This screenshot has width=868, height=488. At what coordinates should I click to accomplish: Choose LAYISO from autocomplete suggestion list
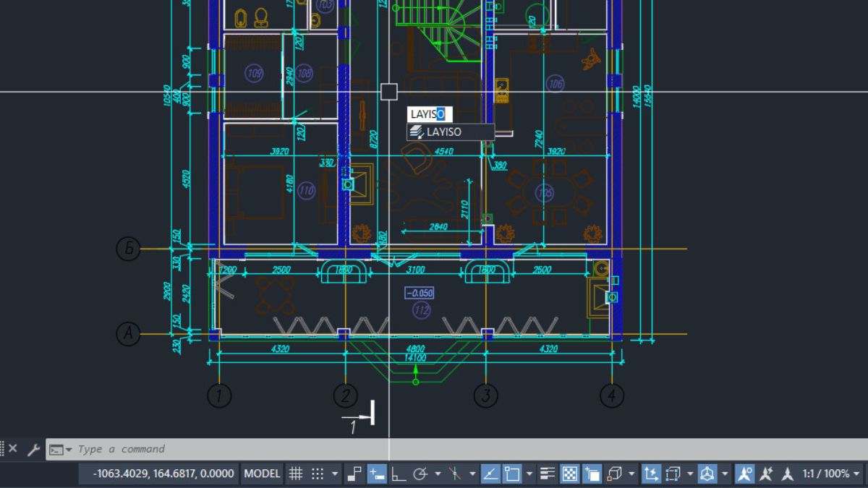click(x=451, y=132)
